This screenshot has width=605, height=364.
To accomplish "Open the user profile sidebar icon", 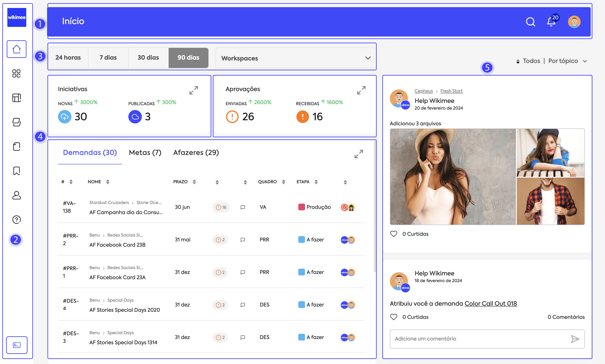I will coord(16,195).
